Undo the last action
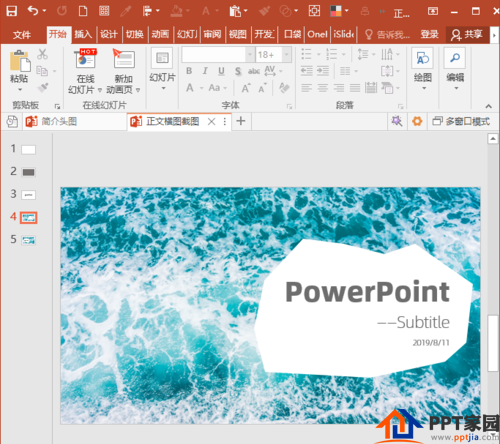 [x=33, y=11]
